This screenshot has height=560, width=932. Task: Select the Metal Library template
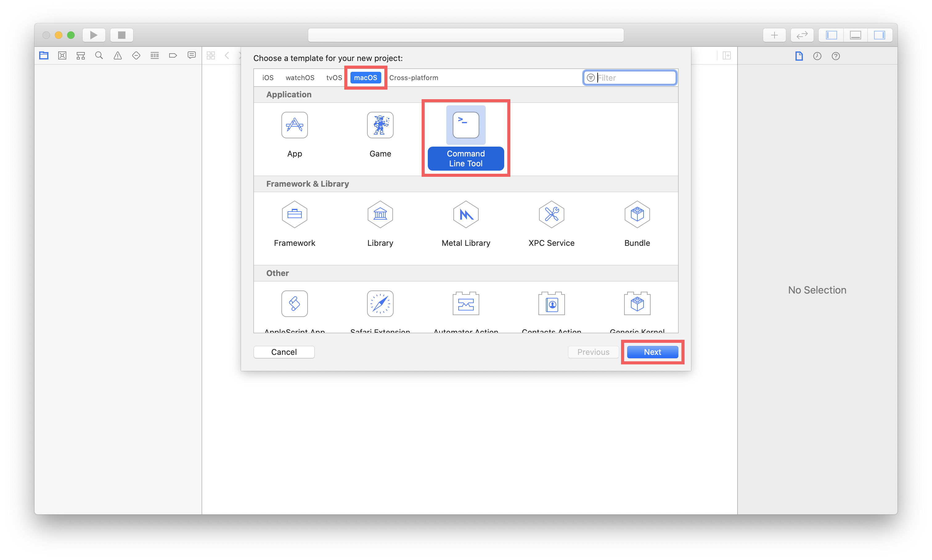pos(465,214)
